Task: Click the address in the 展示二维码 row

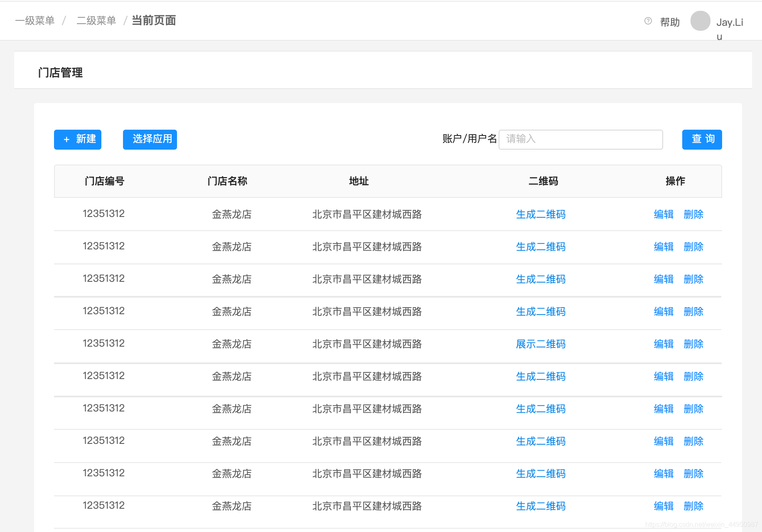Action: pos(367,344)
